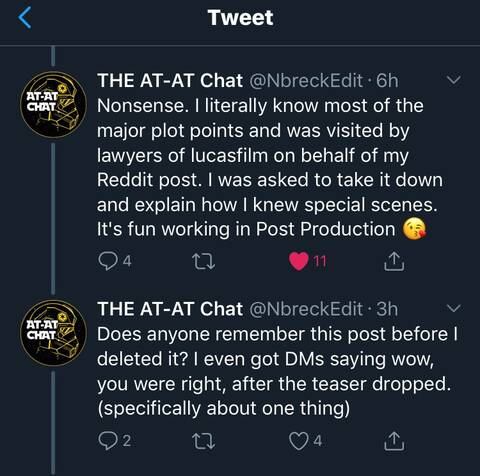Open AT-AT Chat avatar on first tweet
Image resolution: width=480 pixels, height=476 pixels.
click(53, 105)
